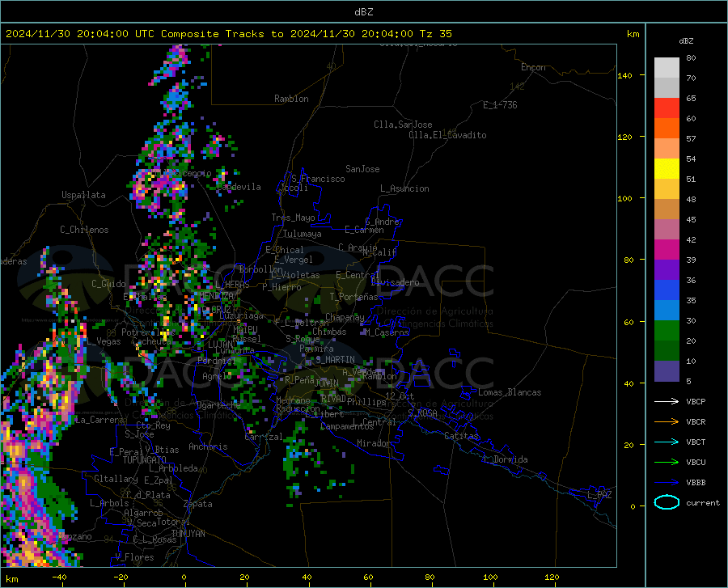The height and width of the screenshot is (588, 728).
Task: Select the dark purple 10 dBZ color swatch
Action: 667,370
